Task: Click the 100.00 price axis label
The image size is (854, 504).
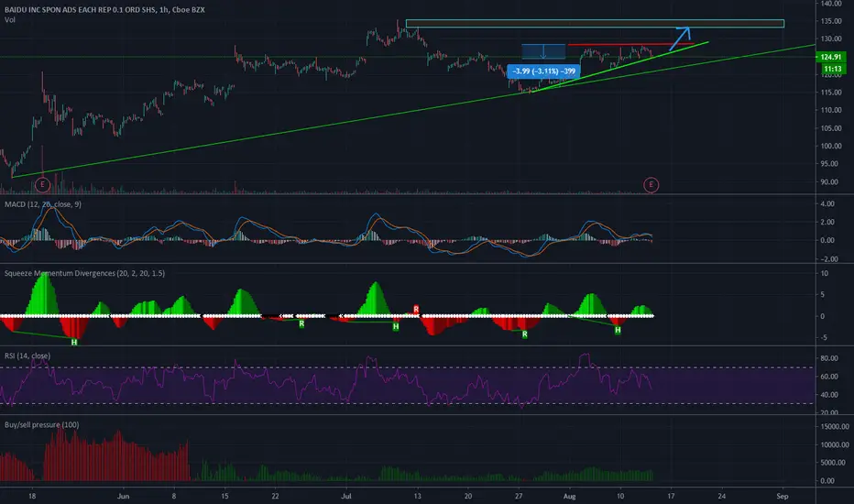Action: [x=830, y=146]
